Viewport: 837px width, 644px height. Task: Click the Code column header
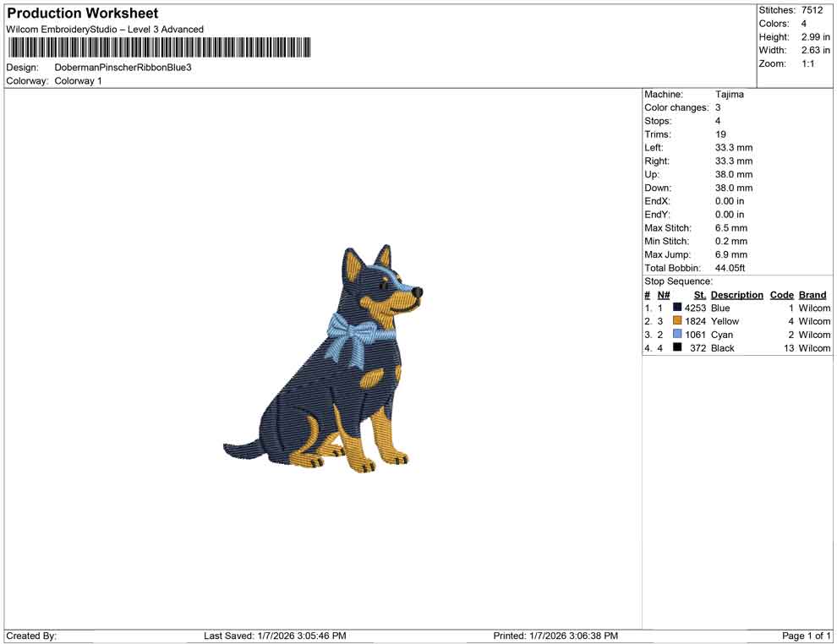click(781, 294)
